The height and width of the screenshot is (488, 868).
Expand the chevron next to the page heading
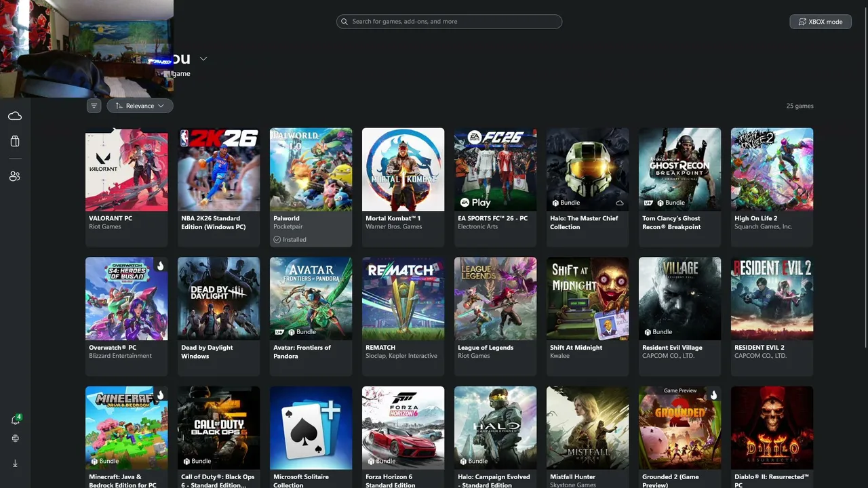[203, 59]
